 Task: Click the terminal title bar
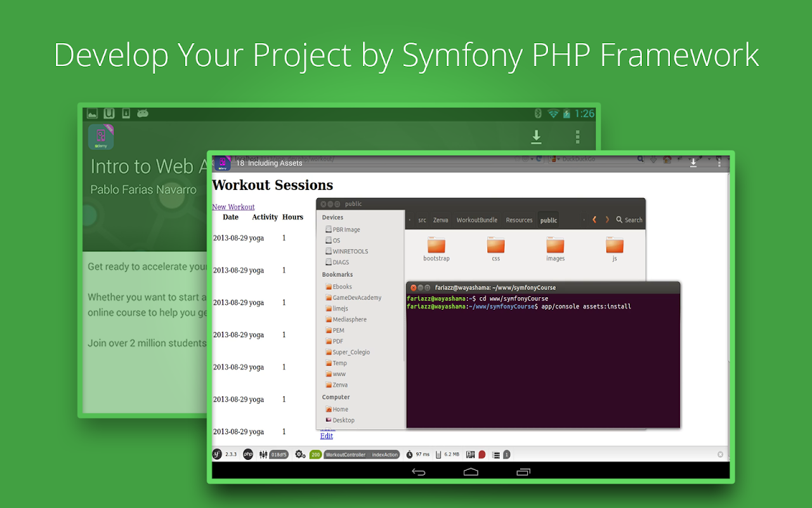pos(543,288)
